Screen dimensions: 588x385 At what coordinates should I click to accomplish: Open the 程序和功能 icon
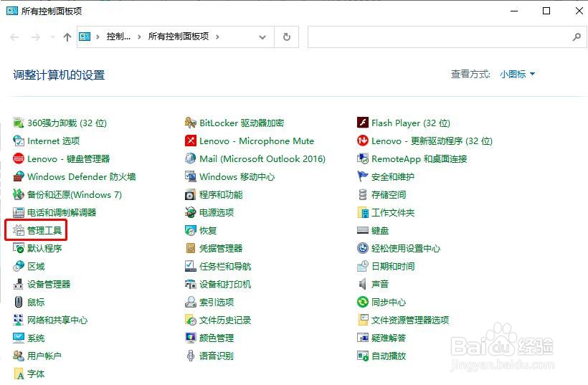191,194
